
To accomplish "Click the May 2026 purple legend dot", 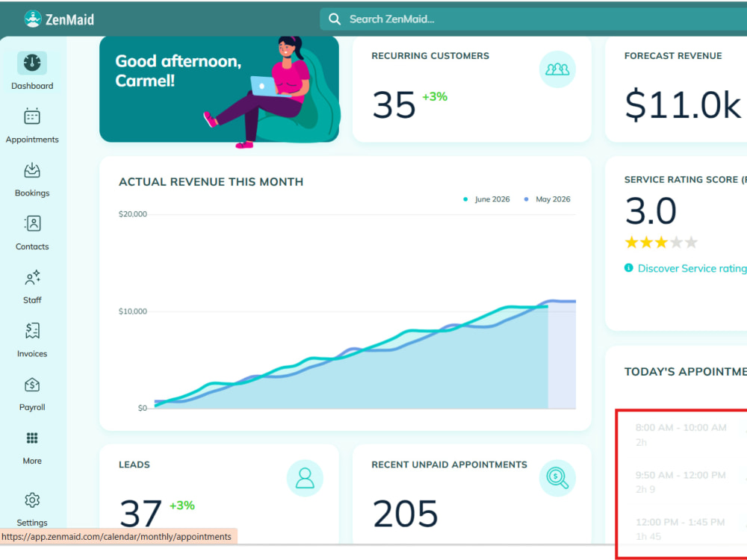I will tap(526, 199).
